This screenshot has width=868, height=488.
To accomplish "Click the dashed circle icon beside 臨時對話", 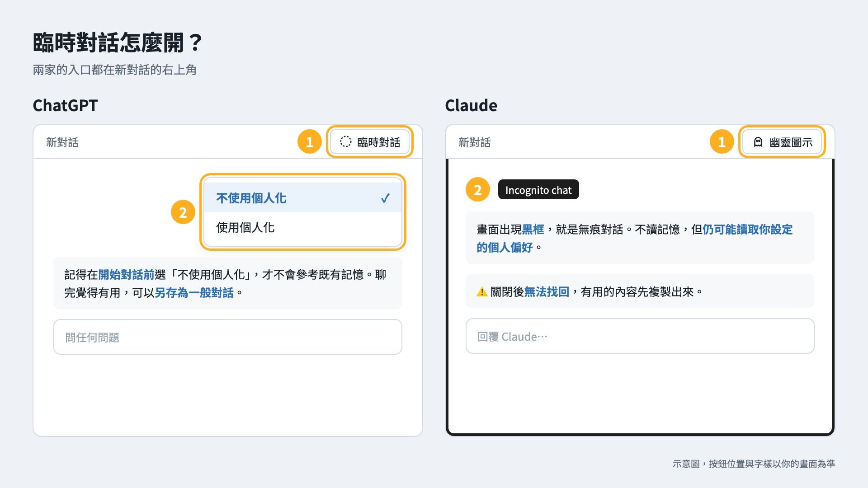I will coord(345,142).
